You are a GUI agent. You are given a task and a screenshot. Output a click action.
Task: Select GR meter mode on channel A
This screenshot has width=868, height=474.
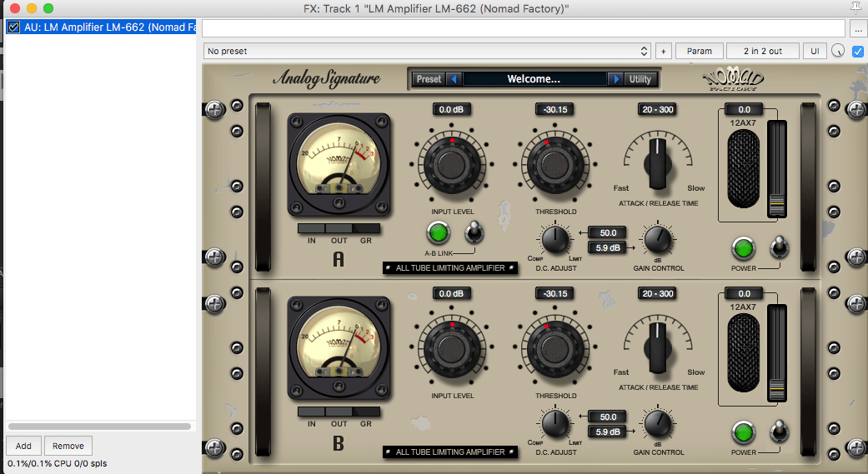click(x=366, y=228)
